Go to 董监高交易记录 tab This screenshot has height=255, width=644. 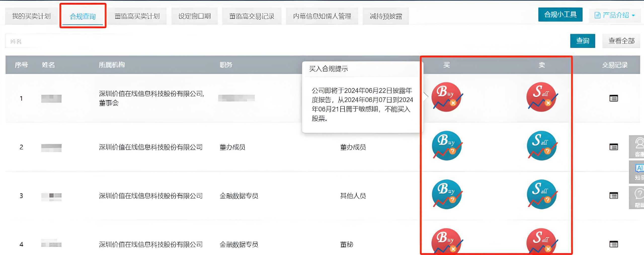pos(252,16)
